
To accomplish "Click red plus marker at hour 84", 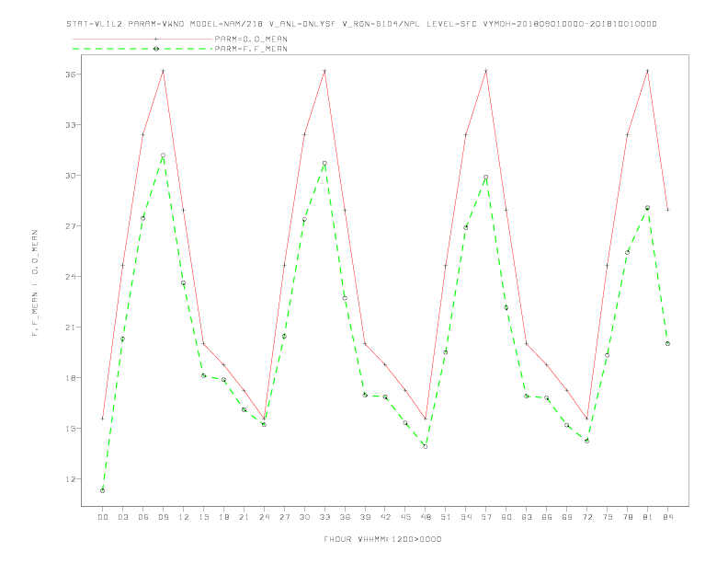I will coord(667,210).
